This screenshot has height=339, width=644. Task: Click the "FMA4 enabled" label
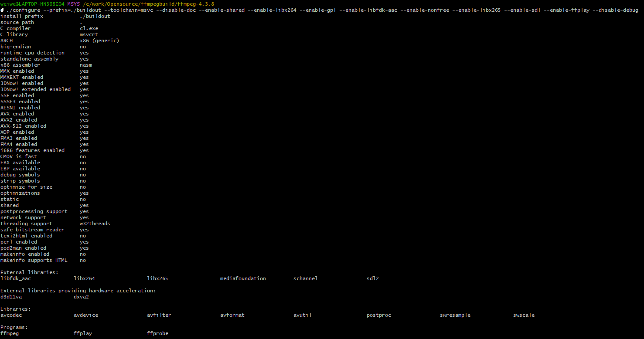click(19, 144)
